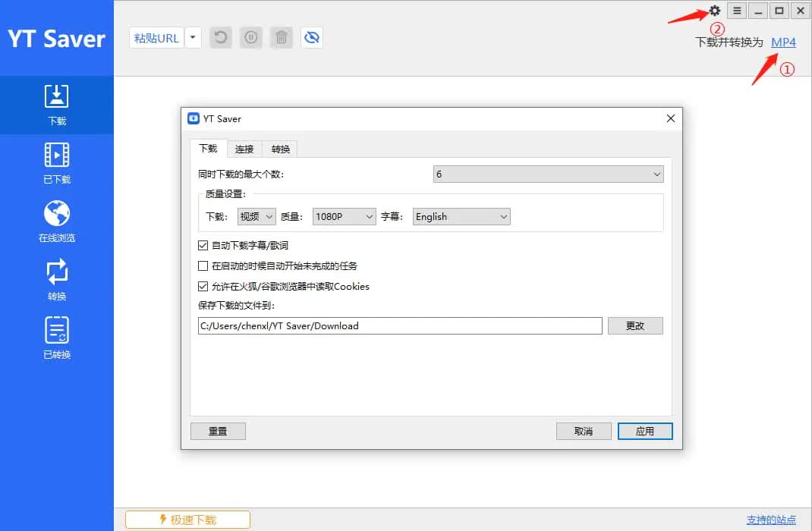
Task: Open settings with the gear icon
Action: [x=714, y=11]
